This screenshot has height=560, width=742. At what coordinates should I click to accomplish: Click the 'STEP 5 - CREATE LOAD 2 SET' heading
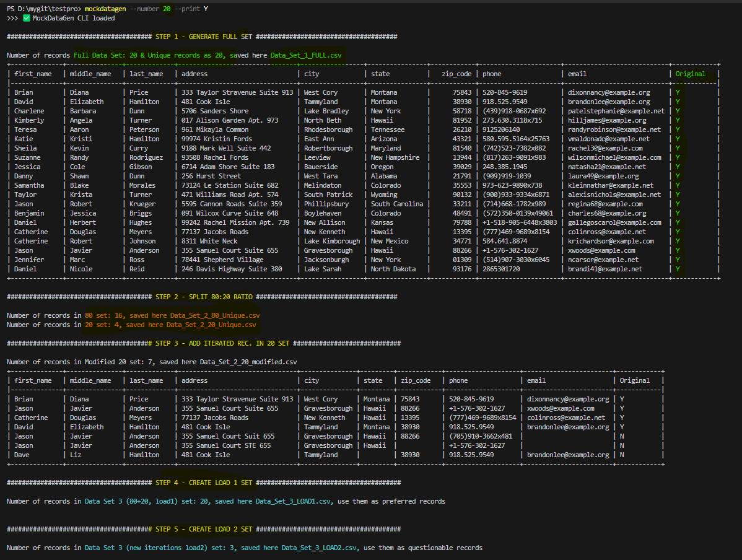204,529
